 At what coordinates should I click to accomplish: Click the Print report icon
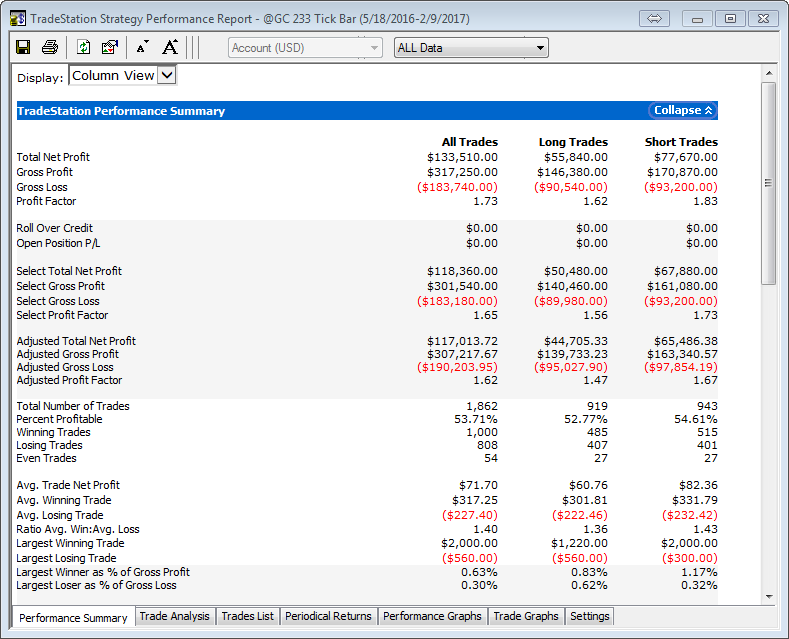pyautogui.click(x=50, y=47)
